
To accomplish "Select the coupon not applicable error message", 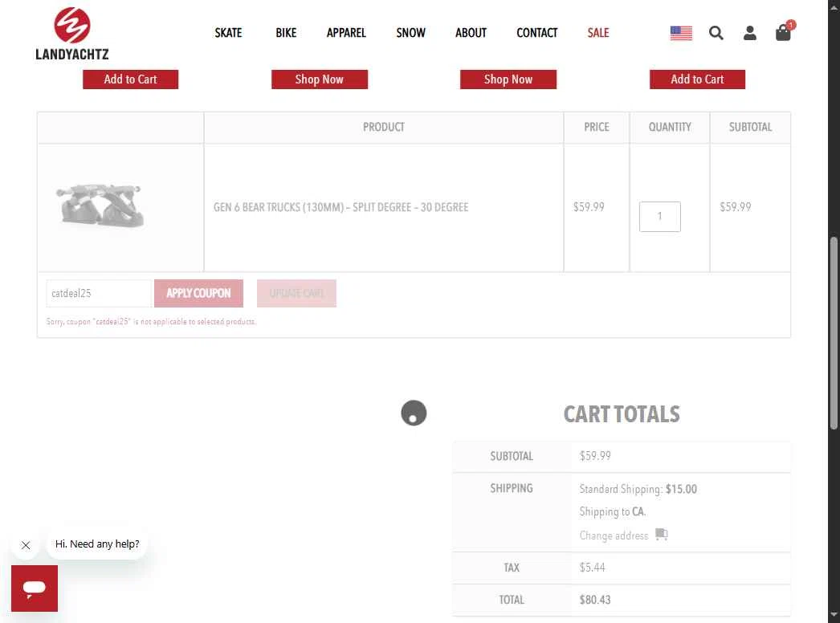I will click(151, 321).
